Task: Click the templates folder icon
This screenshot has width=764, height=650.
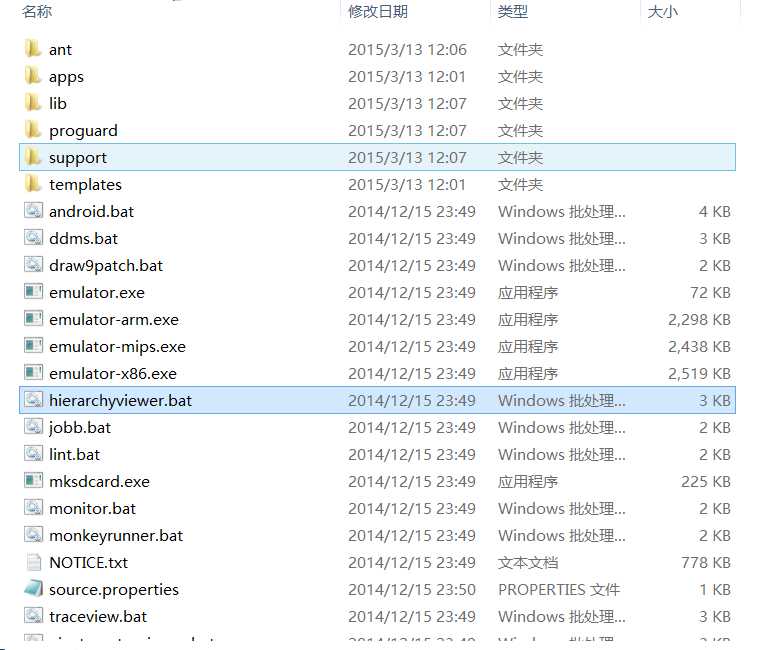Action: 33,184
